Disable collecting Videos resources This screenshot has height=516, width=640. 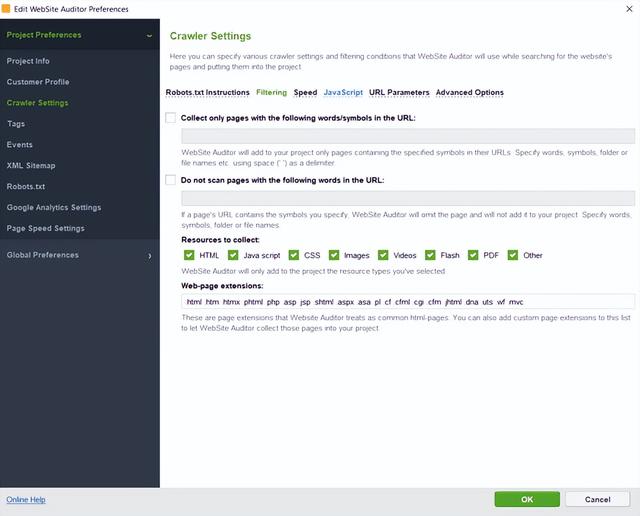tap(383, 255)
